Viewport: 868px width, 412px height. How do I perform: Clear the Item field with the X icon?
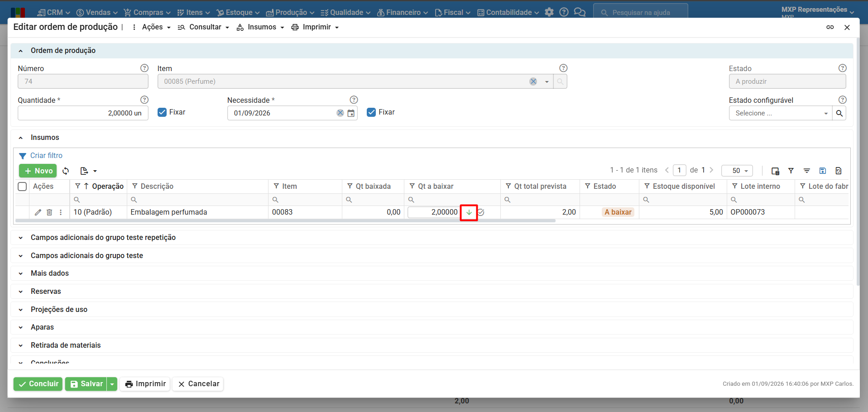(x=533, y=81)
